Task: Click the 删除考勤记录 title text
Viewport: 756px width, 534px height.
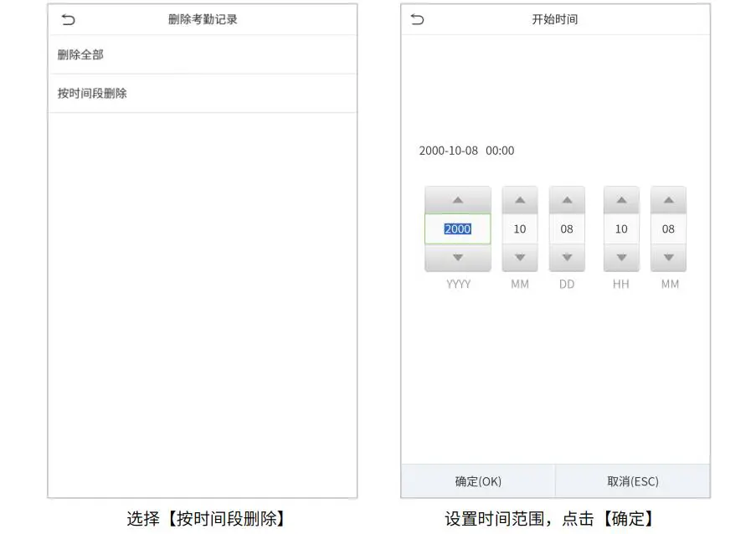Action: [x=203, y=19]
